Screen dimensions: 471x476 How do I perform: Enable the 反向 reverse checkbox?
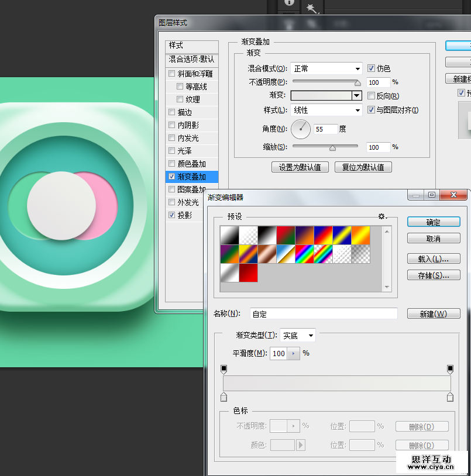(371, 96)
